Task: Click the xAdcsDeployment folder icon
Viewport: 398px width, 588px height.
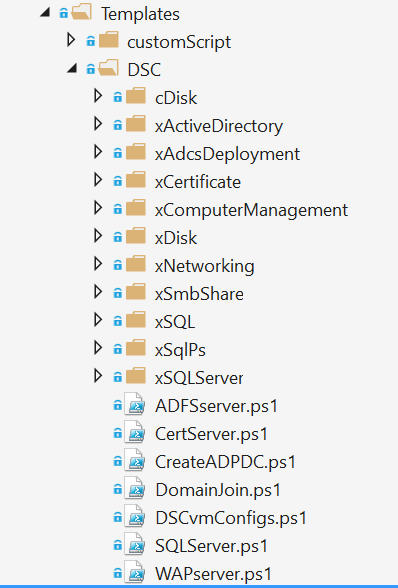Action: 136,152
